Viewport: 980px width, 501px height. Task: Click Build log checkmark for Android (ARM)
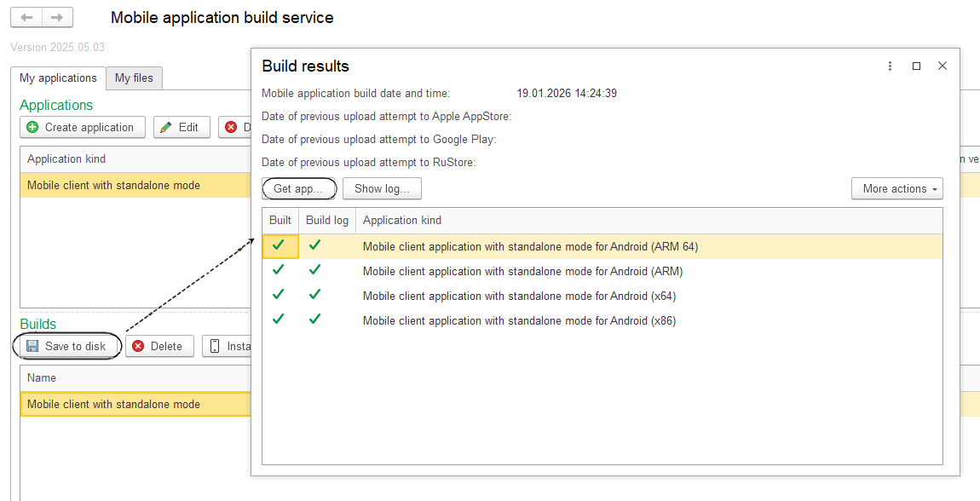315,271
